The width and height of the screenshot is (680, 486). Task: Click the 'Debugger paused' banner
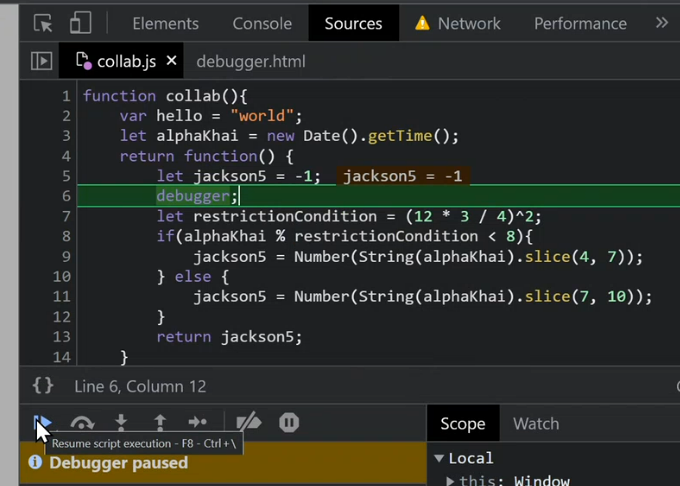(223, 463)
